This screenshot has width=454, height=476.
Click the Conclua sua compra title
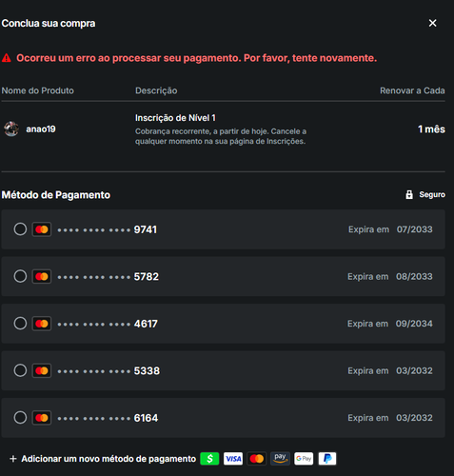(49, 23)
